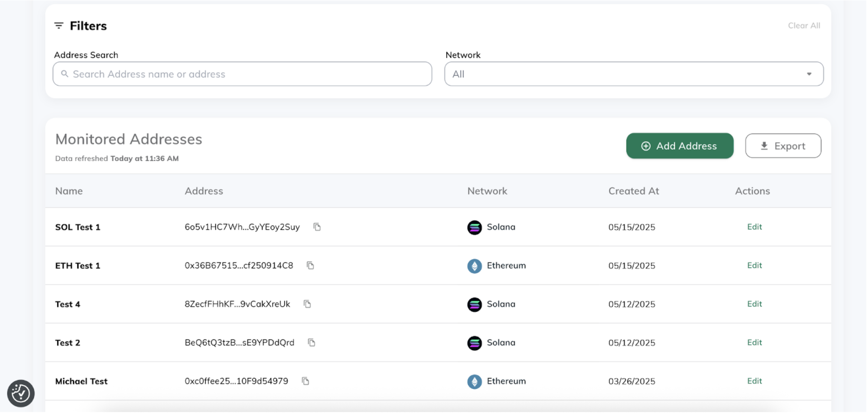Edit the SOL Test 1 entry
This screenshot has height=414, width=868.
pos(754,227)
